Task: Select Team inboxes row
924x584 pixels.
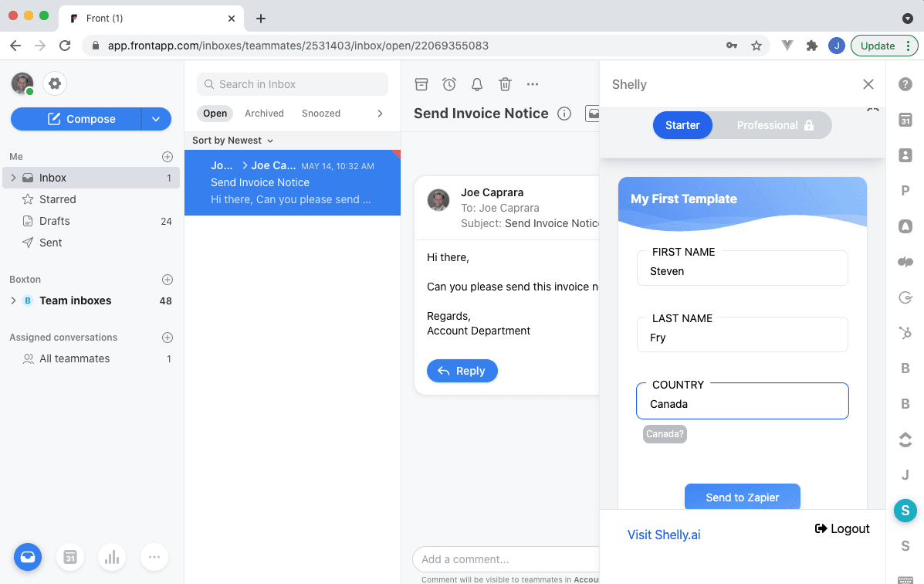Action: pos(91,300)
